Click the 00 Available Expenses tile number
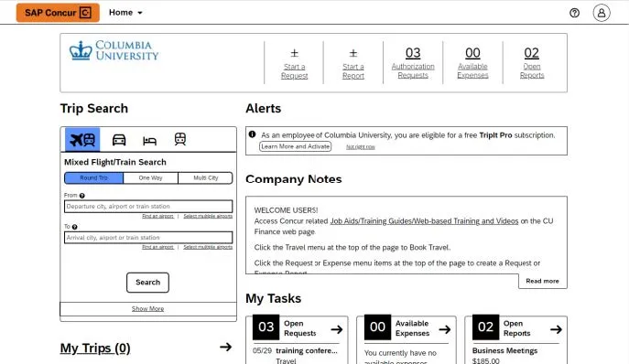Viewport: 629px width, 364px height. click(377, 327)
